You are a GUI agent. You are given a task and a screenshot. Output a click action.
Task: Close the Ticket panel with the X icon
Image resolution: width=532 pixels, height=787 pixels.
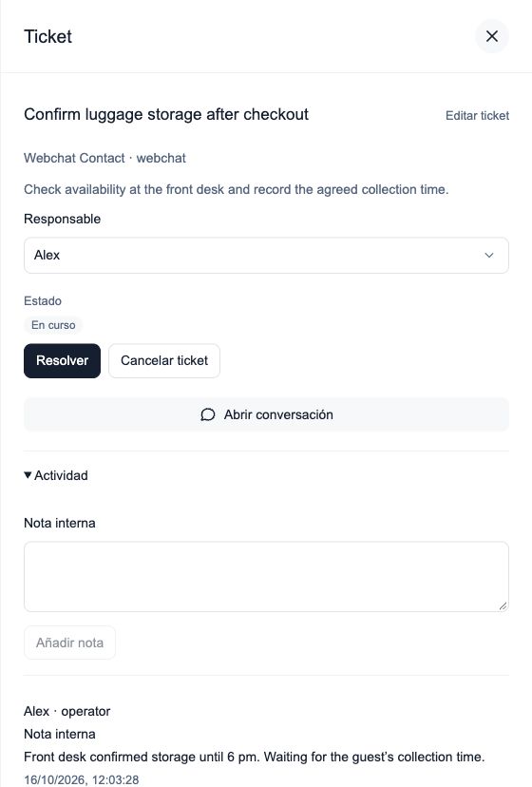(492, 36)
